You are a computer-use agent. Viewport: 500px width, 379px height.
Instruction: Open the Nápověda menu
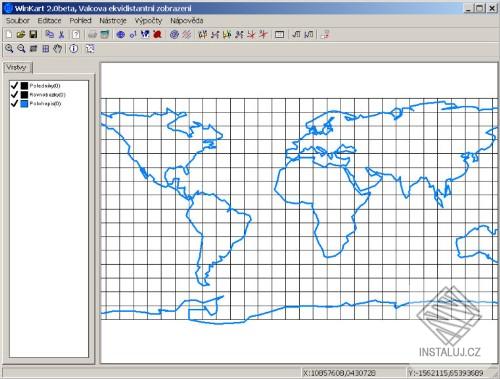[187, 21]
